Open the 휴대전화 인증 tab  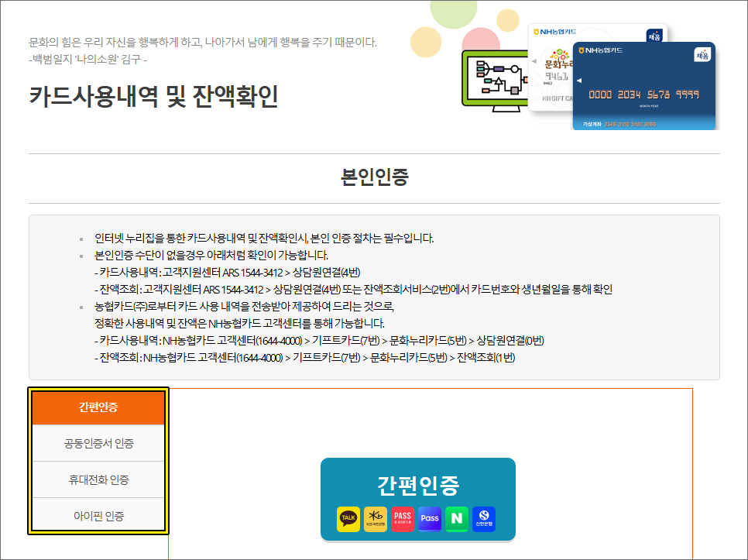point(98,479)
